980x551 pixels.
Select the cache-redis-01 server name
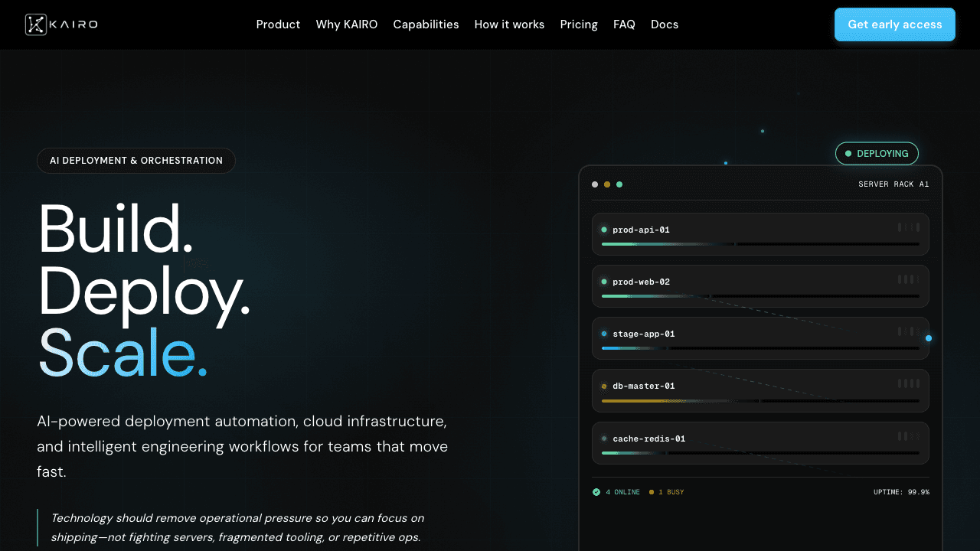[648, 439]
